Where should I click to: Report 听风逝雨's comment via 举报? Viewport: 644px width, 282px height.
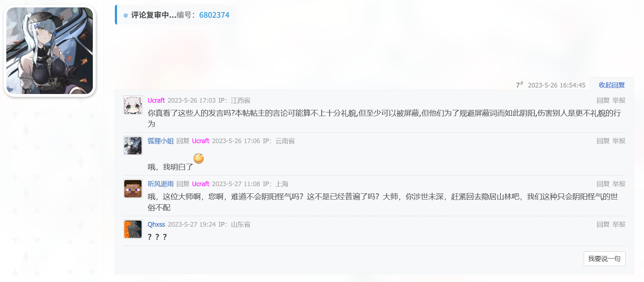tap(619, 184)
